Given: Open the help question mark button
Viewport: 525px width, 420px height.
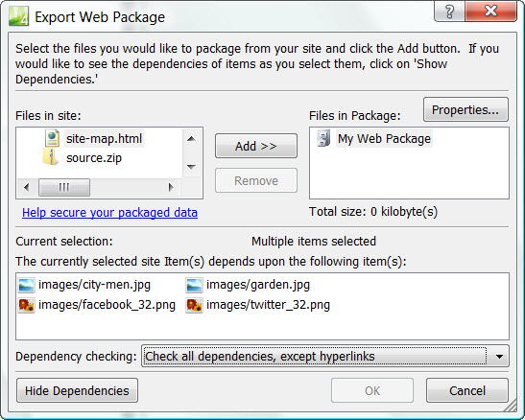Looking at the screenshot, I should pos(449,12).
